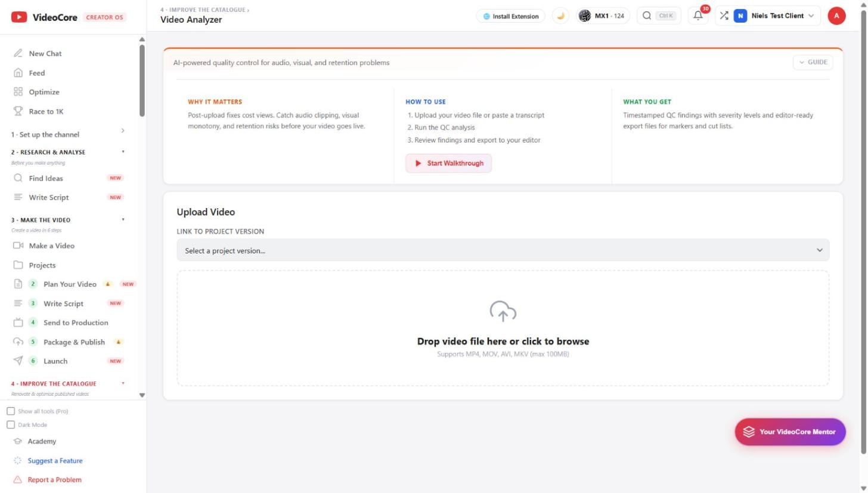Click Suggest a Feature link
The height and width of the screenshot is (493, 868).
(x=55, y=460)
